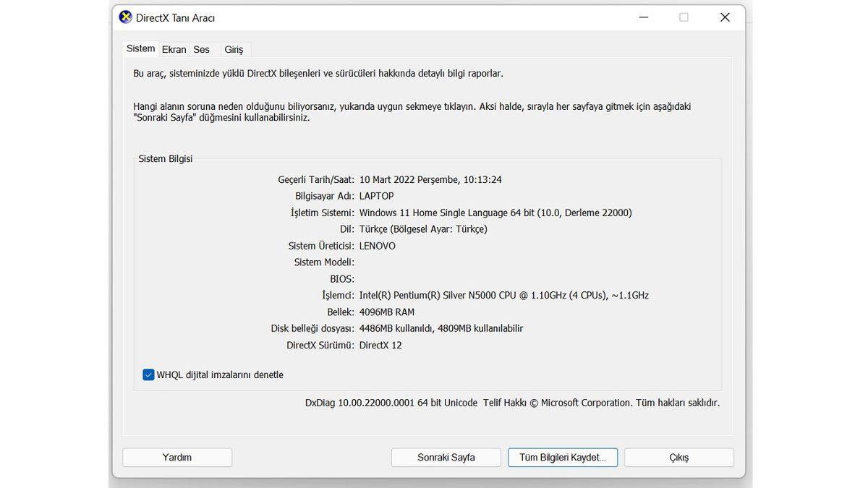This screenshot has height=488, width=868.
Task: Click the maximize window icon
Action: [x=684, y=17]
